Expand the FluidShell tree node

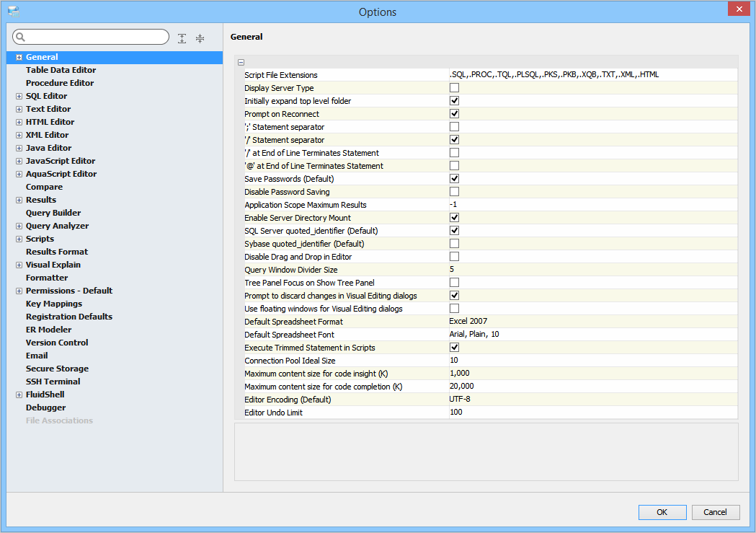(x=19, y=395)
